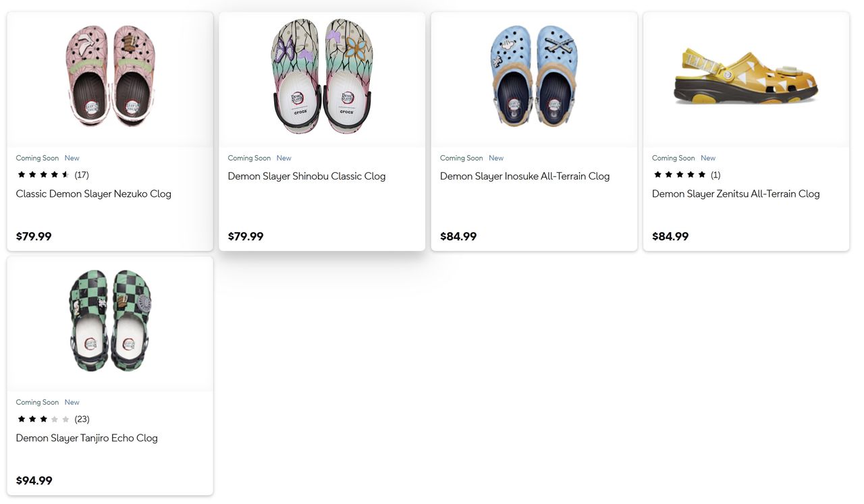Open the Shinobu butterfly clog product image

(322, 76)
